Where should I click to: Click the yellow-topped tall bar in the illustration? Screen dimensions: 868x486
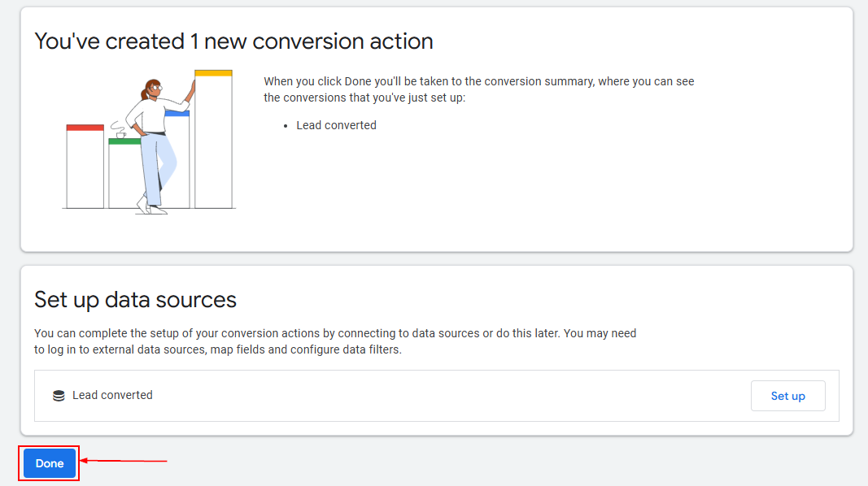click(x=214, y=138)
